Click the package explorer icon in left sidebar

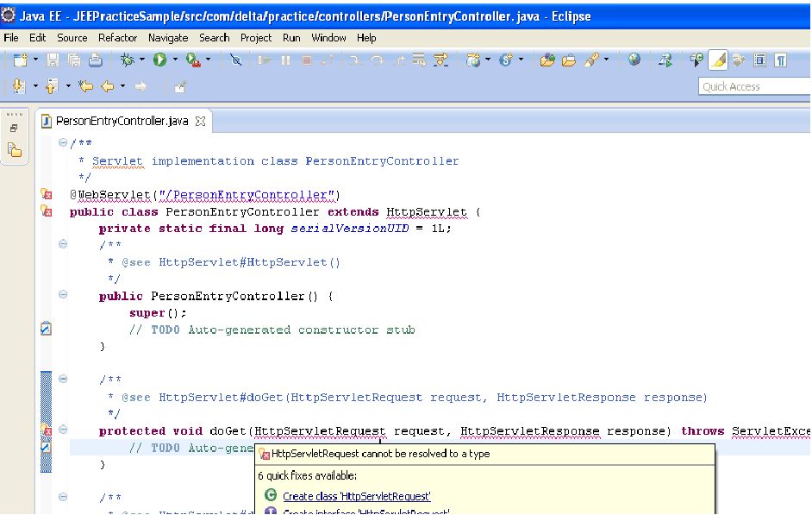point(15,151)
